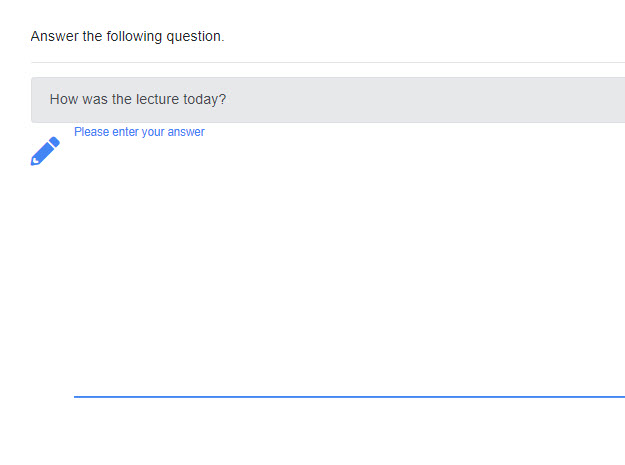
Task: Click the pencil icon's tip
Action: (x=34, y=161)
